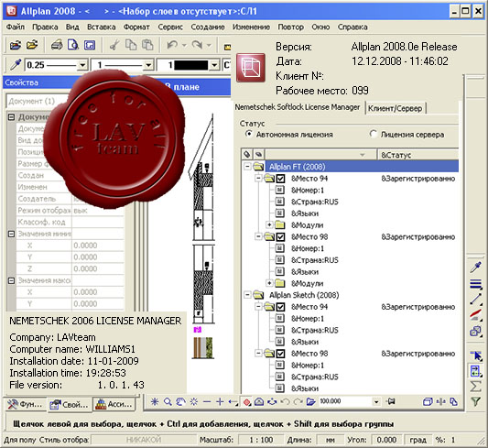
Task: Click the мм length unit in status bar
Action: pyautogui.click(x=330, y=440)
